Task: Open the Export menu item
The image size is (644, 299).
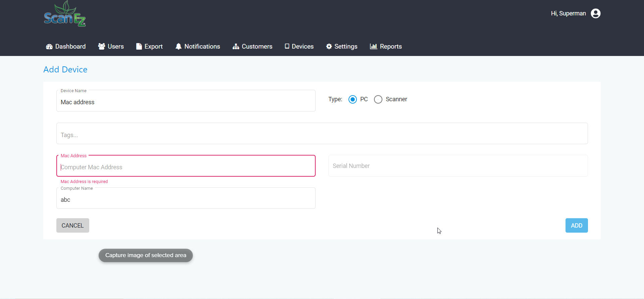Action: (154, 47)
